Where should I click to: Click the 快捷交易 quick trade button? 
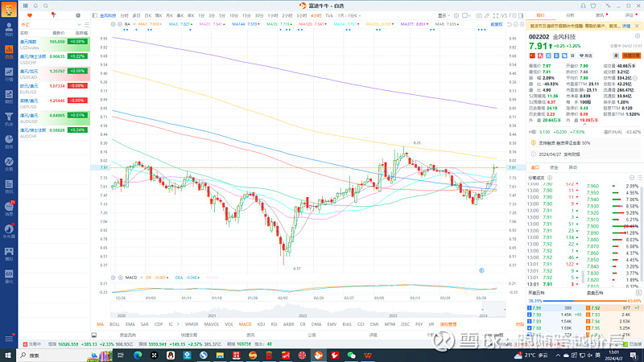[631, 56]
